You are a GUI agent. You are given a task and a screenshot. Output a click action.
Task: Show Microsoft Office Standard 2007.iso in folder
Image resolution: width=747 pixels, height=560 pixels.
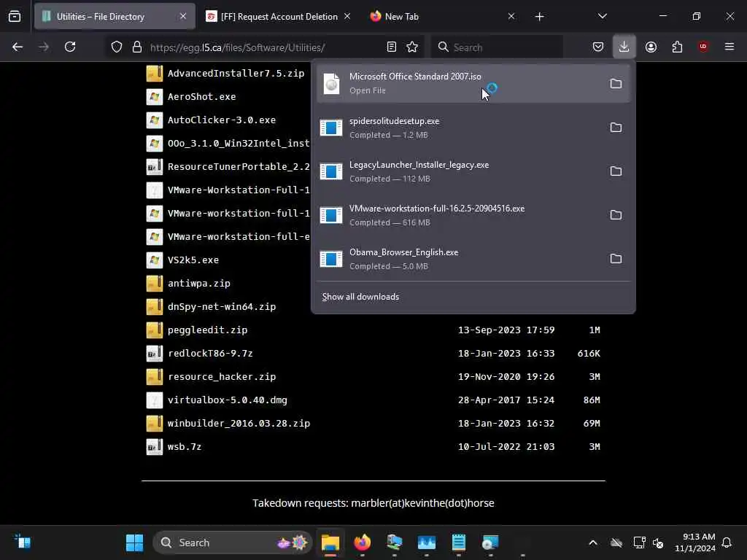point(616,84)
